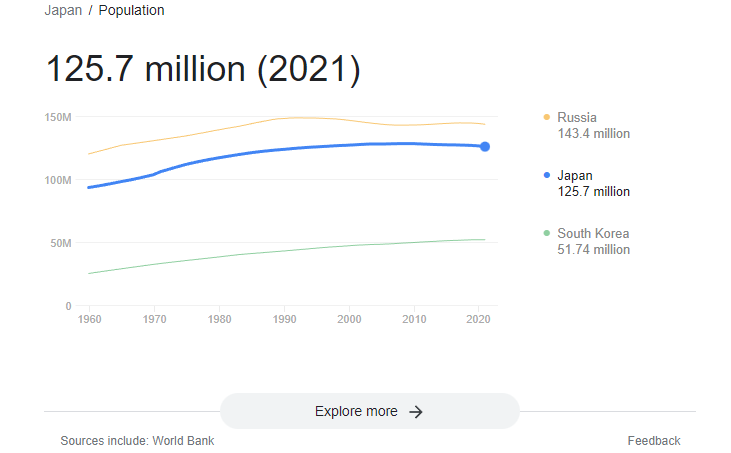Screen dimensions: 731x453
Task: Click the arrow icon beside Explore more
Action: [415, 412]
